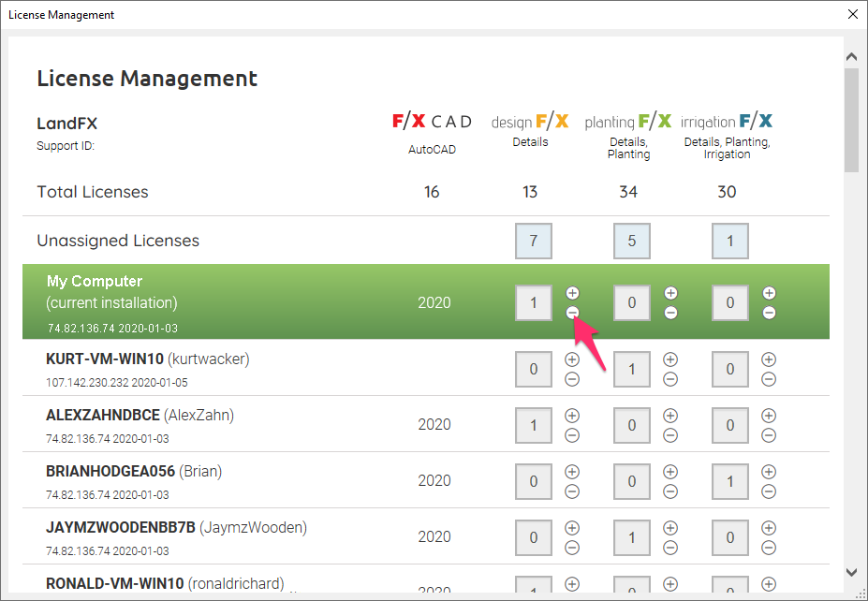The width and height of the screenshot is (868, 601).
Task: Add irrigation F/X license to RONALD-VM-WIN10
Action: (x=769, y=584)
